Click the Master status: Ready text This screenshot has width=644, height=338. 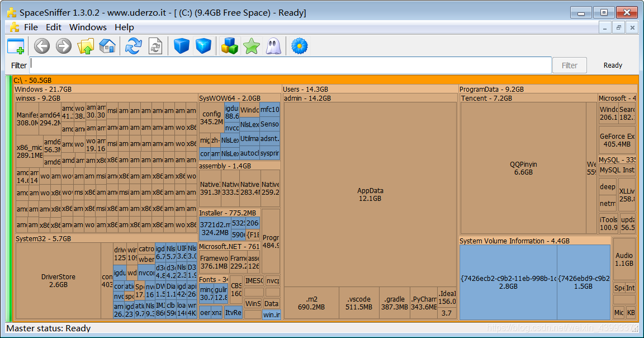(x=49, y=328)
